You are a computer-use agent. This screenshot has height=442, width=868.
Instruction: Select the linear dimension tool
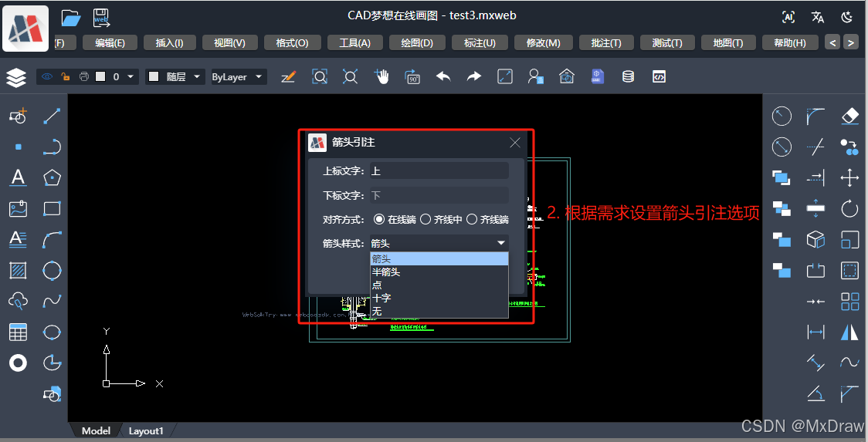pyautogui.click(x=815, y=332)
